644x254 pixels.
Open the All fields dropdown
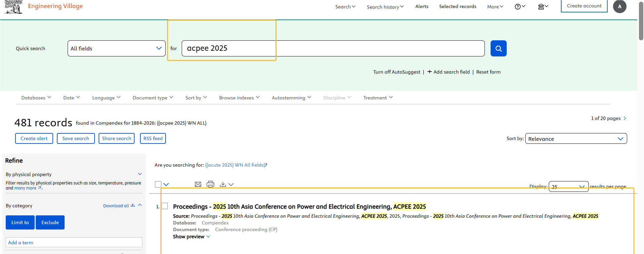pyautogui.click(x=116, y=48)
